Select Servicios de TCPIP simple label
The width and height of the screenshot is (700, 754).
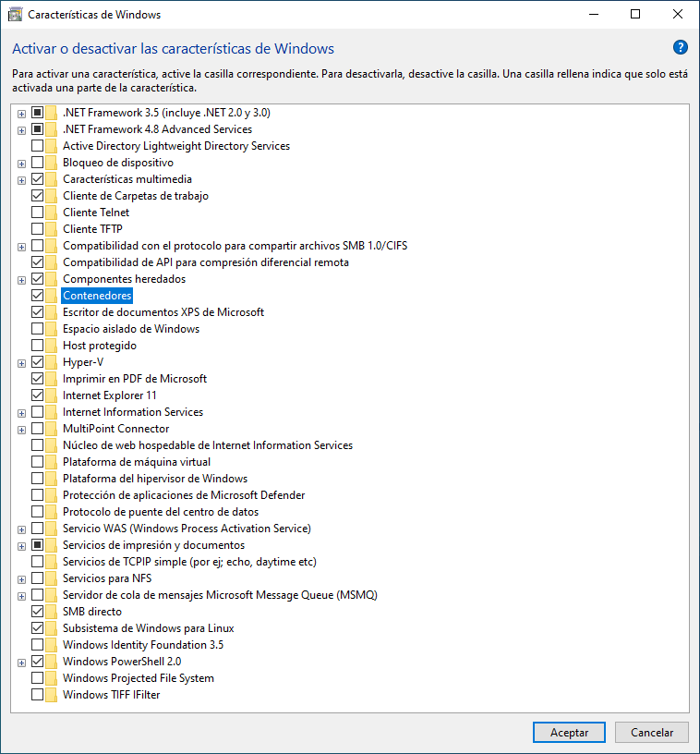click(189, 562)
